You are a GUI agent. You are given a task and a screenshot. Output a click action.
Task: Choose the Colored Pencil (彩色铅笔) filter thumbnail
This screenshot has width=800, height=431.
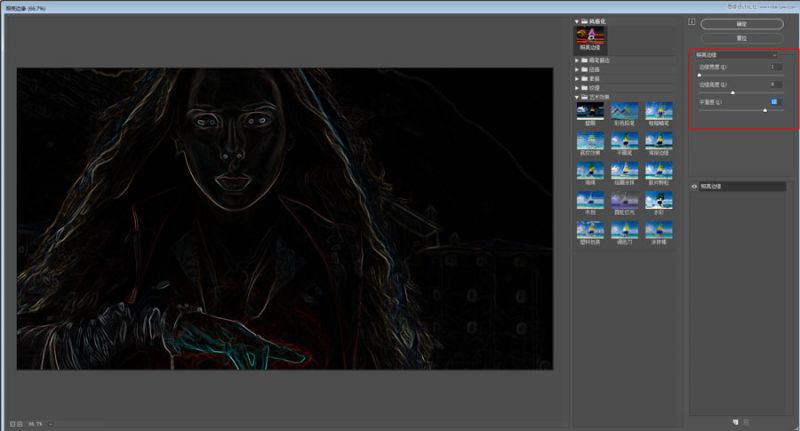click(x=624, y=112)
